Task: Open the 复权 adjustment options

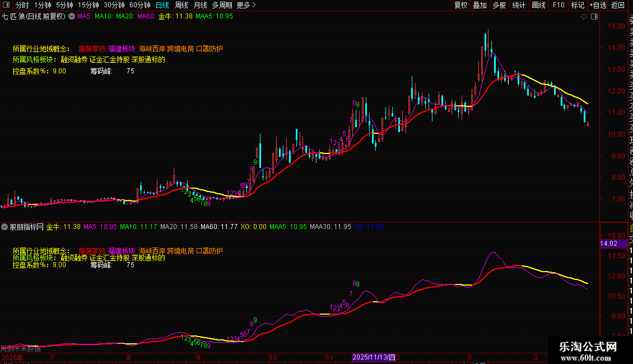Action: (x=460, y=5)
